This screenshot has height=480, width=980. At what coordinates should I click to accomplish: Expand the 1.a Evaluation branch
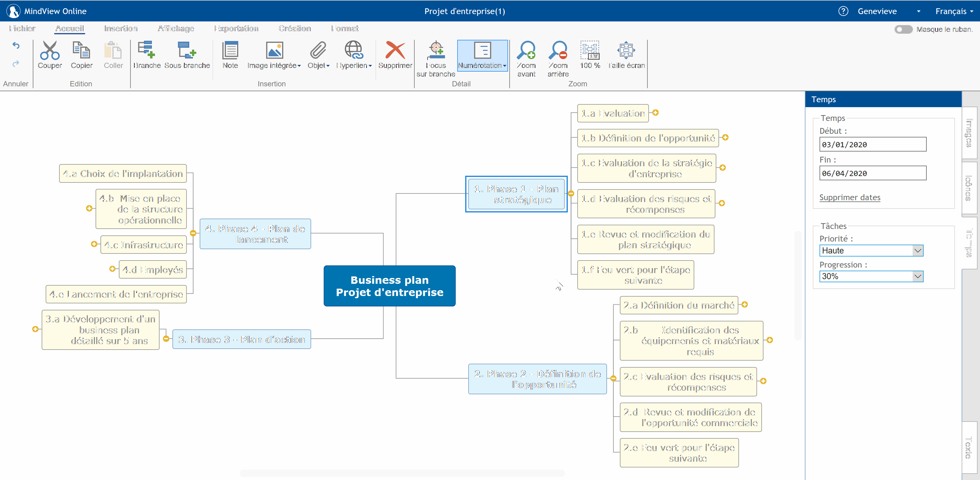tap(655, 113)
